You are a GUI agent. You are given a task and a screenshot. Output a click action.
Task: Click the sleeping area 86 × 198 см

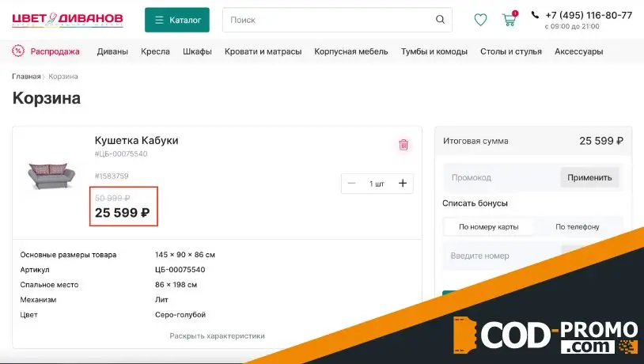[176, 285]
